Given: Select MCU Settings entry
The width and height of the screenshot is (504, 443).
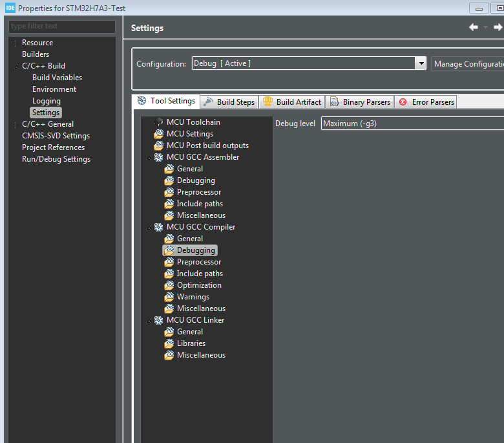Looking at the screenshot, I should click(190, 133).
